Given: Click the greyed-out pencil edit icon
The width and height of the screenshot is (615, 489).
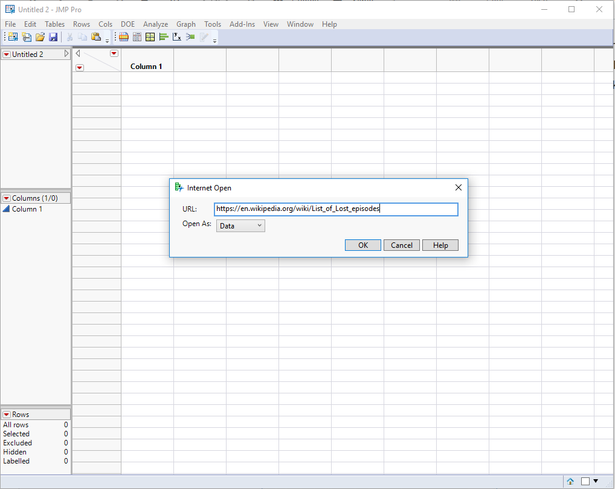Looking at the screenshot, I should 204,37.
